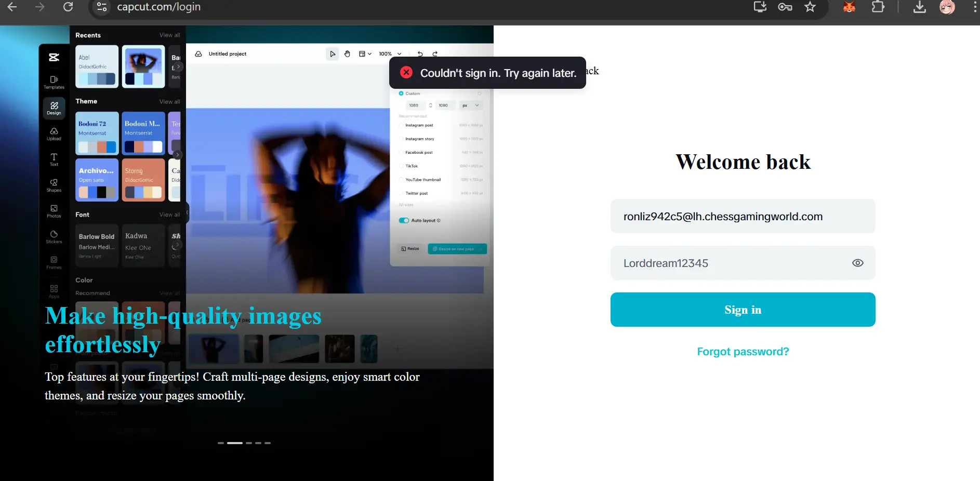
Task: Select Design in the preview sidebar
Action: [54, 108]
